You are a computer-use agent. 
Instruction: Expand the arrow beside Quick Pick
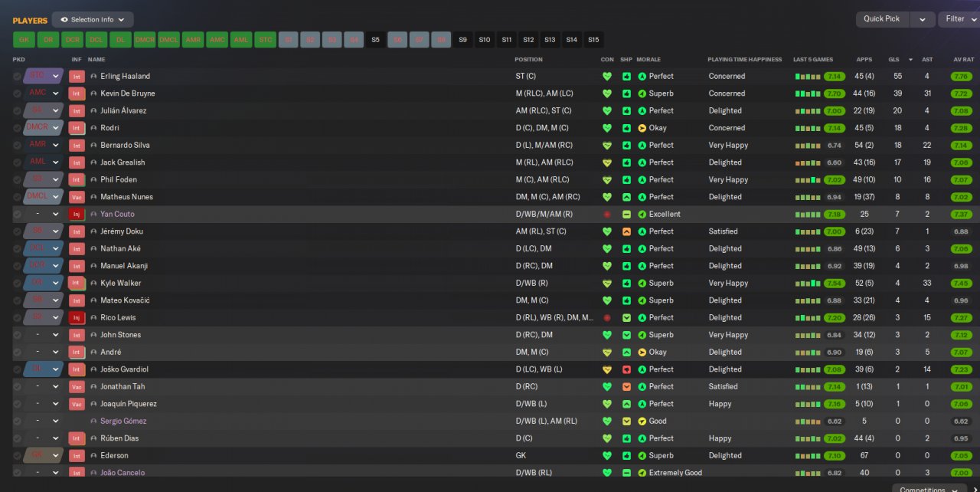coord(923,19)
